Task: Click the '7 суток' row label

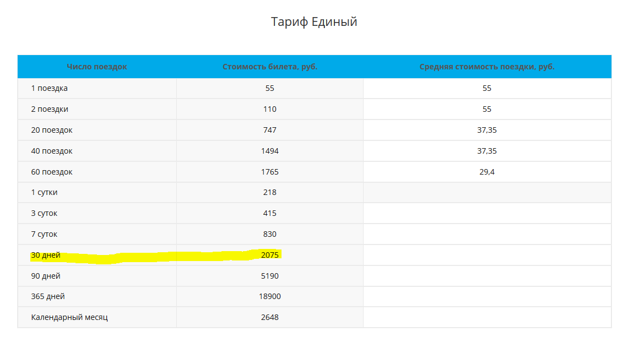Action: tap(45, 234)
